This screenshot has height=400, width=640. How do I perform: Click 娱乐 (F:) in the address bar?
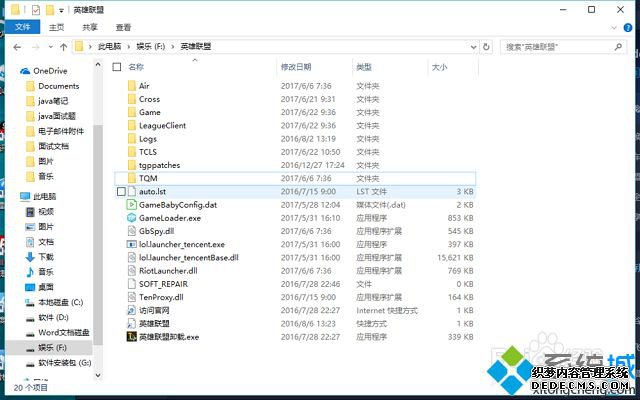click(x=151, y=47)
